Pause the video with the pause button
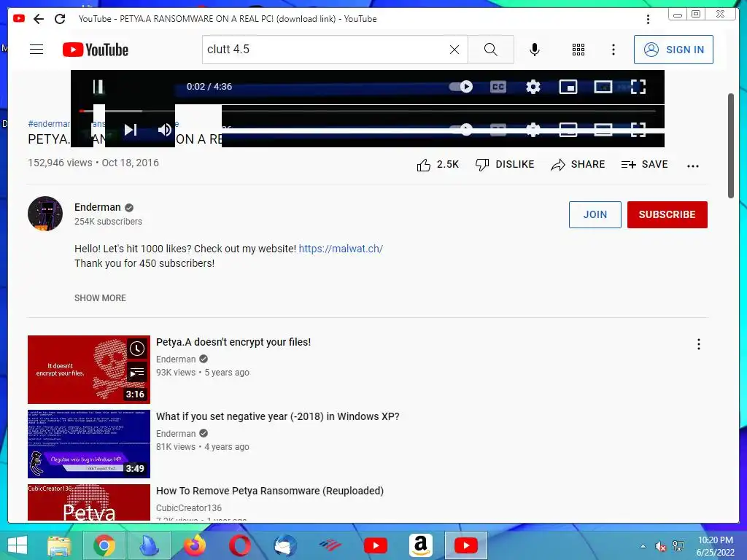747x560 pixels. pos(98,87)
